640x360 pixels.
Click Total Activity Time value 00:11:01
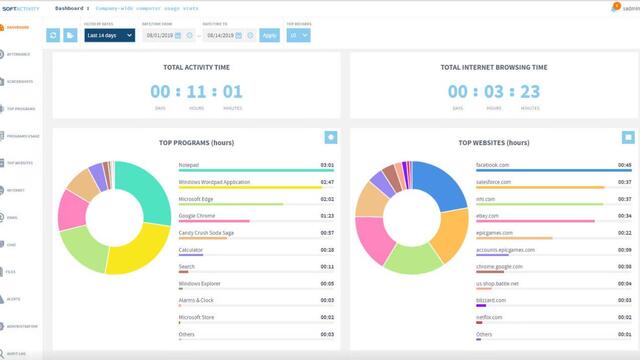196,91
